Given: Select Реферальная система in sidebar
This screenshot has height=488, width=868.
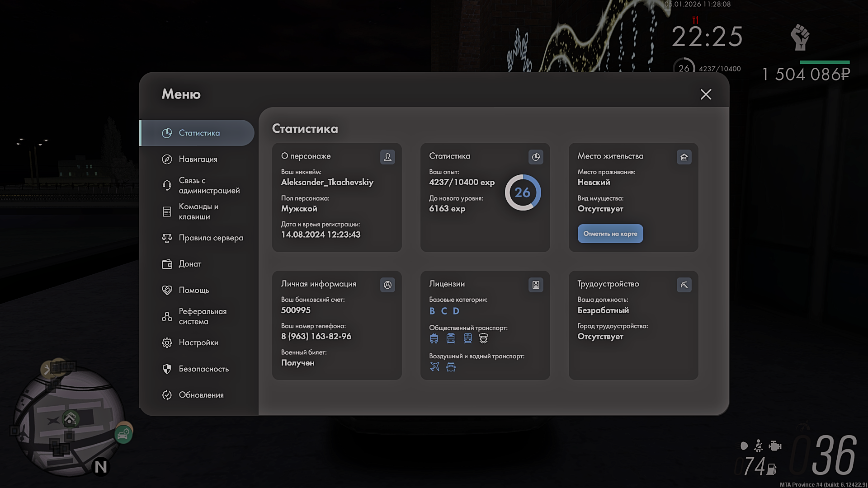Looking at the screenshot, I should pos(202,316).
